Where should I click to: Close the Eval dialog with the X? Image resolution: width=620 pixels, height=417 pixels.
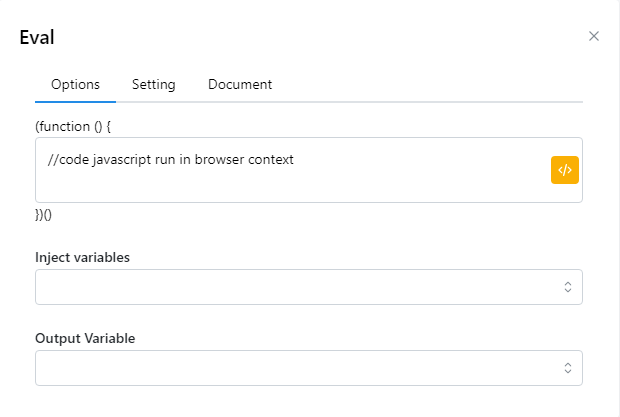click(x=593, y=36)
